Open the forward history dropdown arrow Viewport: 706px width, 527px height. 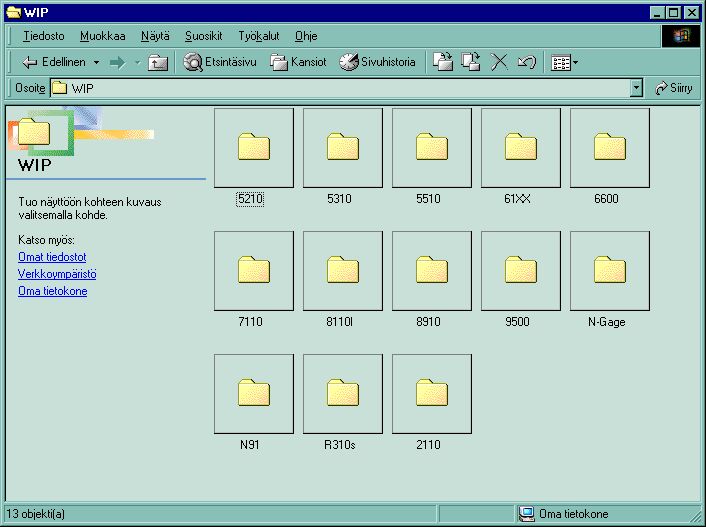137,62
